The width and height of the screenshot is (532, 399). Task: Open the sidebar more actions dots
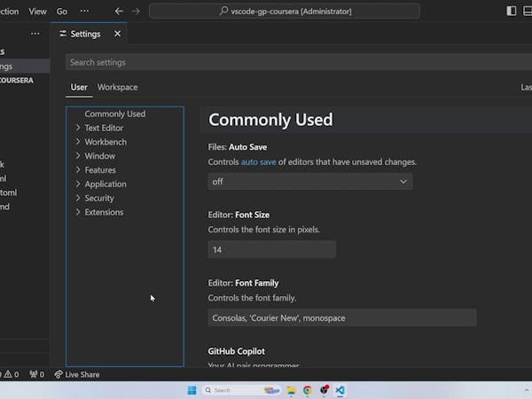(x=35, y=34)
